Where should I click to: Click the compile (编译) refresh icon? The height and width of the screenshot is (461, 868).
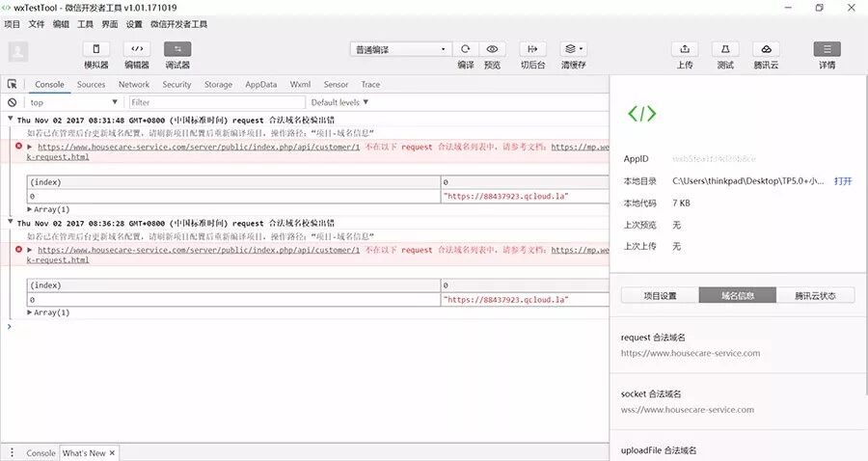(466, 48)
